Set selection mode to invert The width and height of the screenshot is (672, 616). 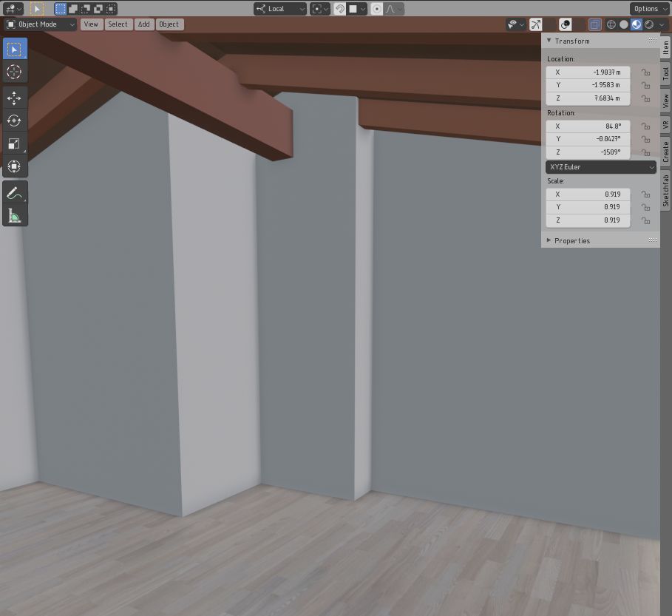(98, 9)
